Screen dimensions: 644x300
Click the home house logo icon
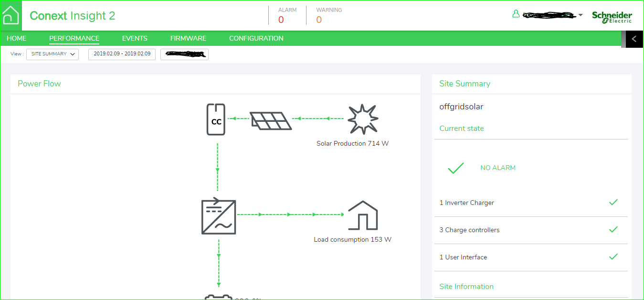pos(11,15)
